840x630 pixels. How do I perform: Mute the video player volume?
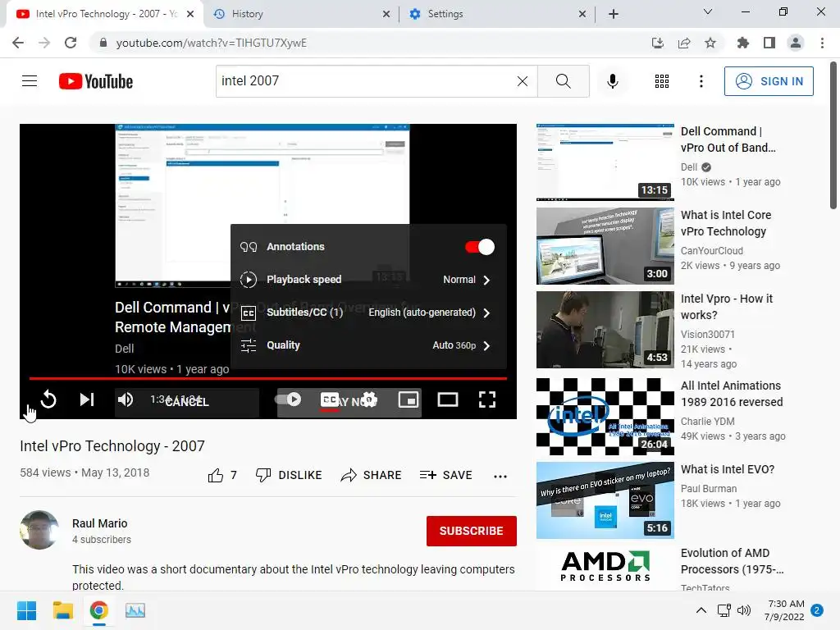(126, 399)
